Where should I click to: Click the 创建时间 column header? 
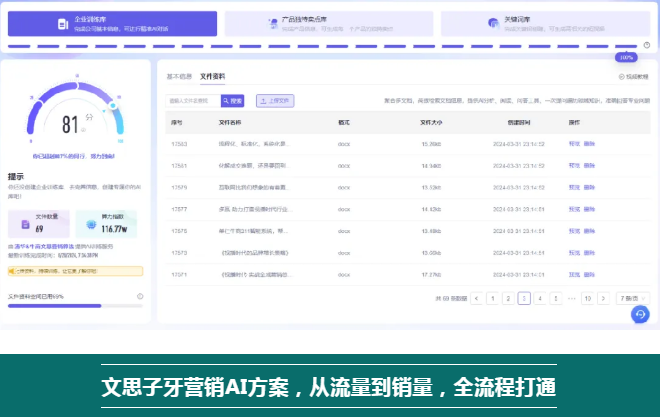[x=519, y=122]
